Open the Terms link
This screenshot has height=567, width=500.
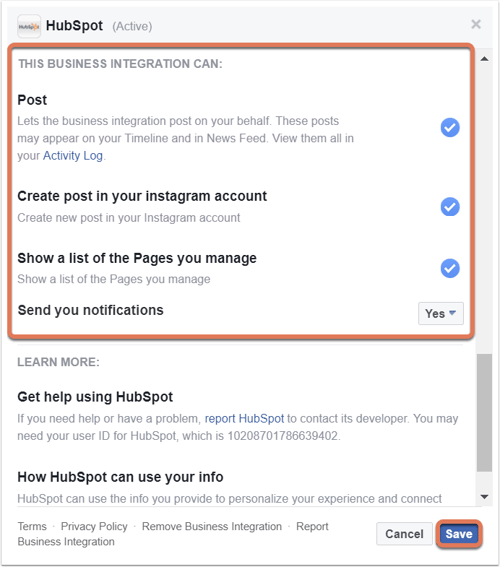tap(32, 526)
